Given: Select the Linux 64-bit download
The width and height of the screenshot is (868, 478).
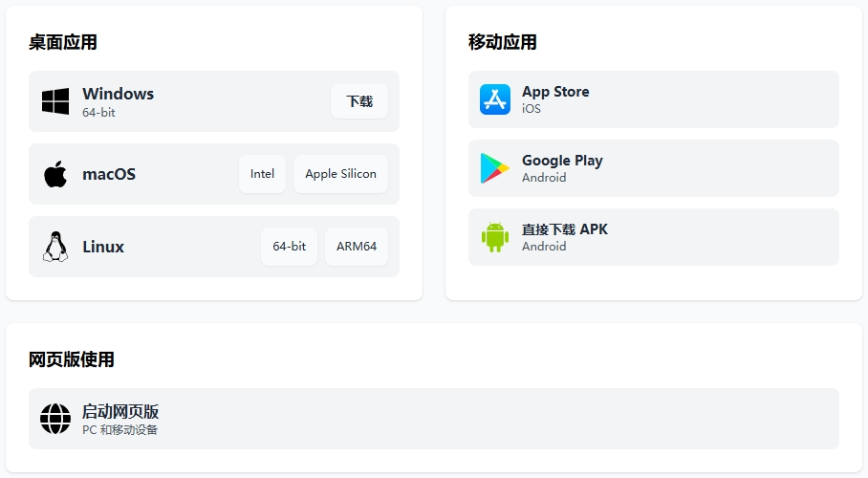Looking at the screenshot, I should [289, 247].
